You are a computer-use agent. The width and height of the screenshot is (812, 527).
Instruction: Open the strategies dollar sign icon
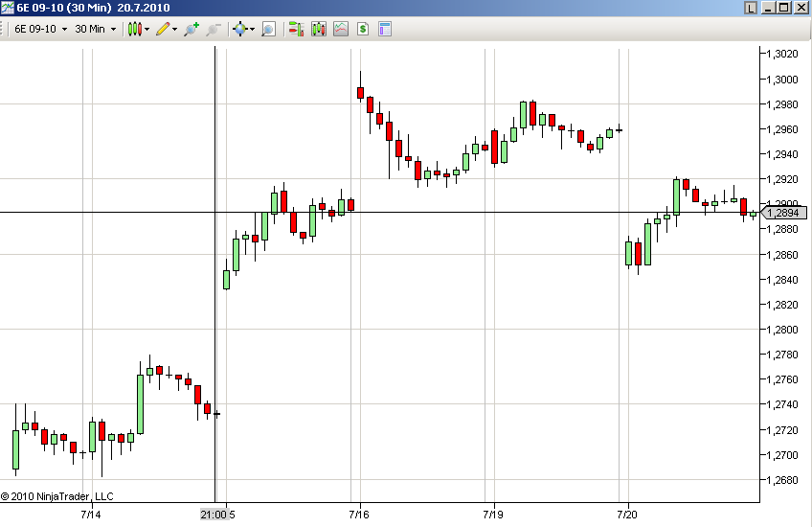click(x=363, y=29)
